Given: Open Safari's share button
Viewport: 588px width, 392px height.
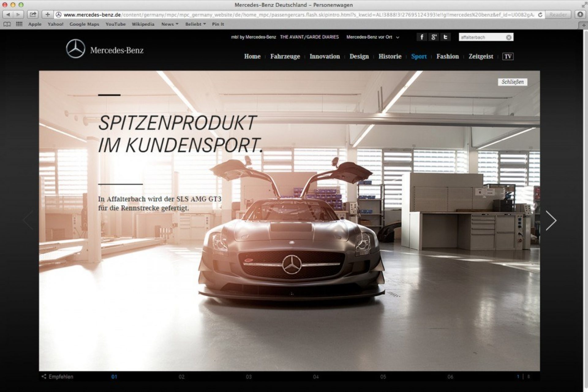Looking at the screenshot, I should [33, 14].
